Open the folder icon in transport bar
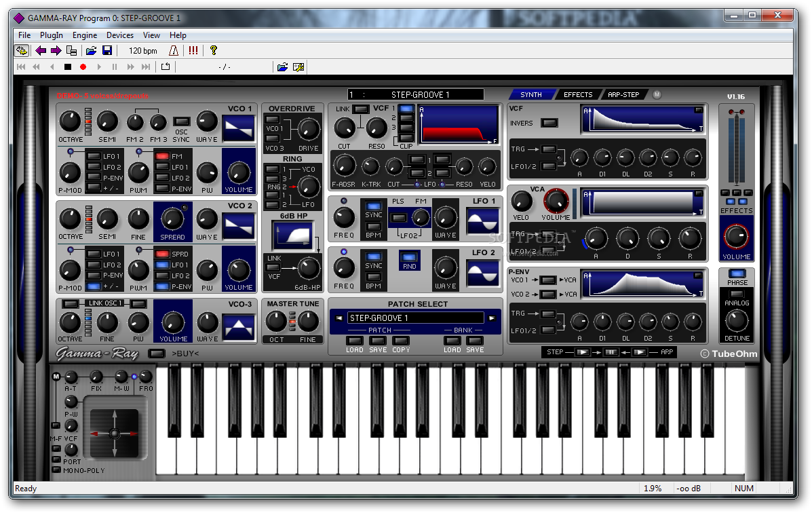This screenshot has width=812, height=513. point(282,67)
